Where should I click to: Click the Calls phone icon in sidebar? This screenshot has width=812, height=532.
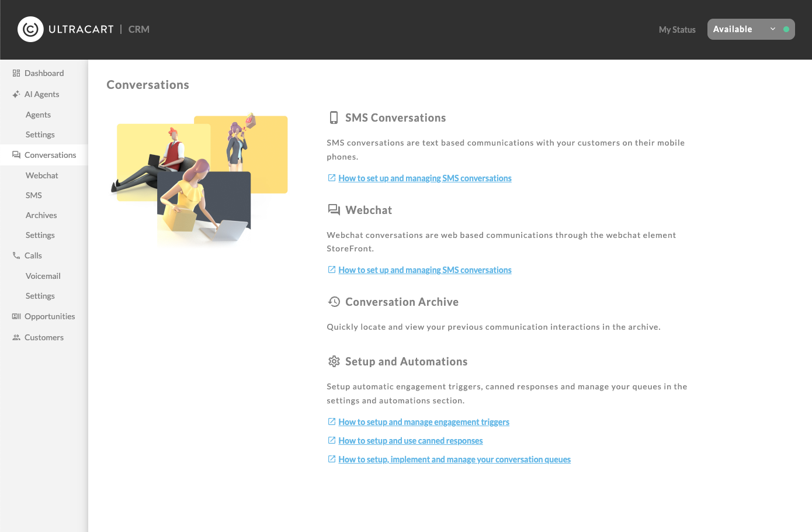click(16, 255)
